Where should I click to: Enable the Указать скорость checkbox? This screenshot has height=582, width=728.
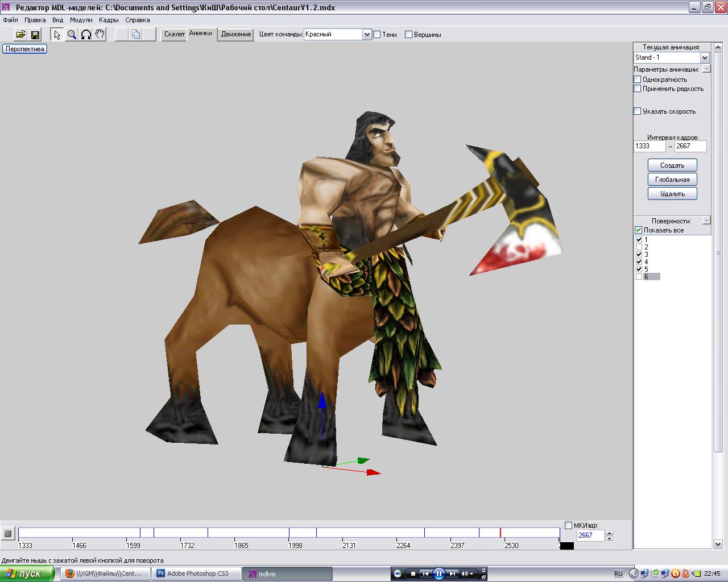pyautogui.click(x=638, y=111)
